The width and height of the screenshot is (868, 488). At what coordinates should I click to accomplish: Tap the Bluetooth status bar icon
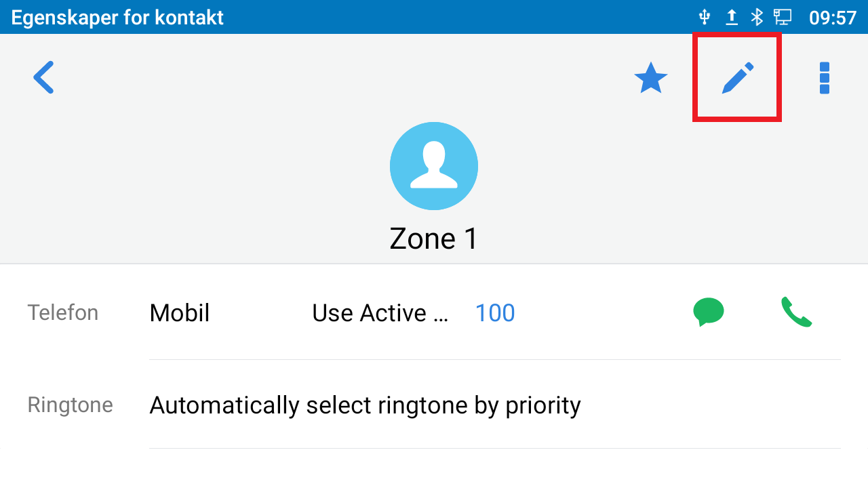point(757,17)
